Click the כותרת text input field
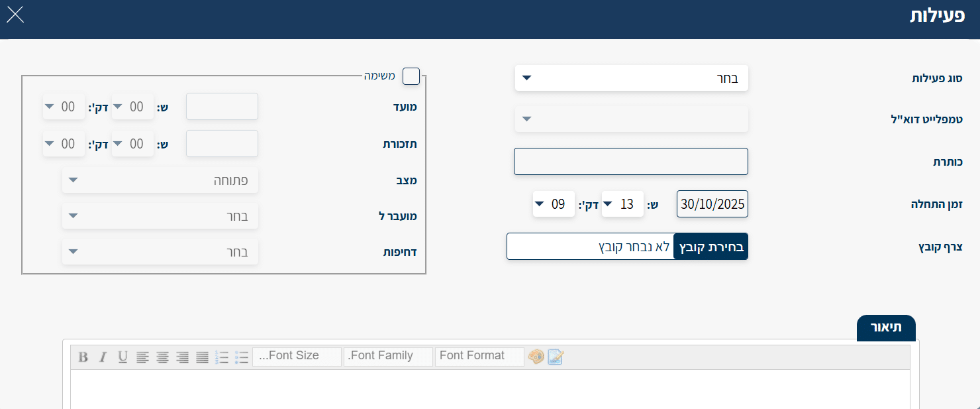The width and height of the screenshot is (980, 409). pos(630,162)
